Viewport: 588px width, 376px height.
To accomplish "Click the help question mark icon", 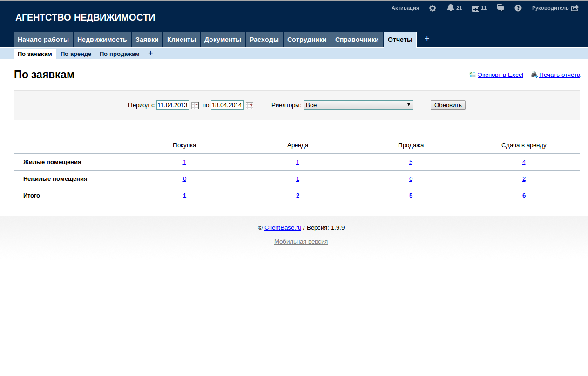I will [x=518, y=8].
